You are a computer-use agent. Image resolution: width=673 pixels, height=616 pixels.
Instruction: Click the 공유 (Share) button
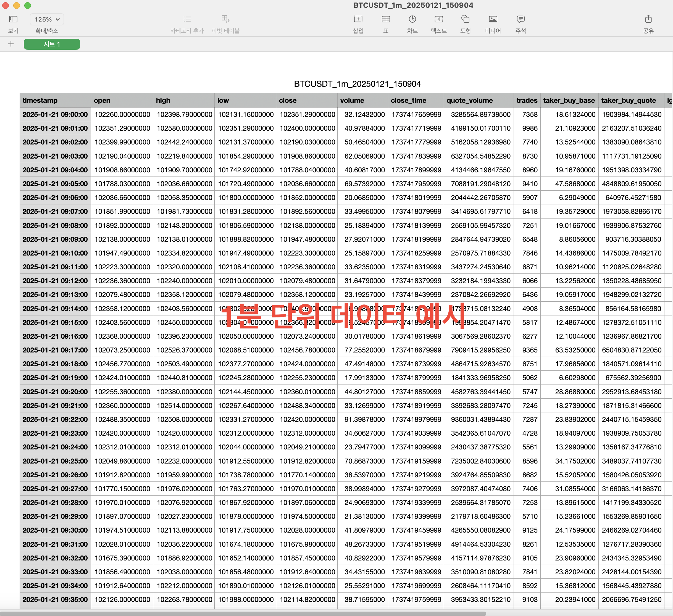pos(648,19)
